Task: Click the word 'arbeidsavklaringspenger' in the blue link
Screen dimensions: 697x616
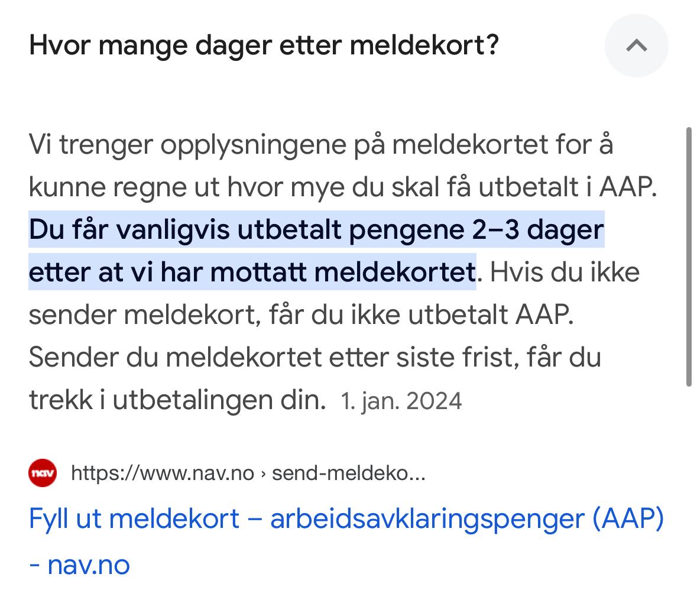Action: [427, 518]
